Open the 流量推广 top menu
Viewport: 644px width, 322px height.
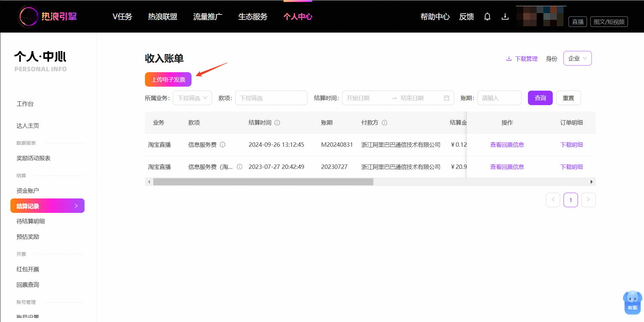click(208, 16)
